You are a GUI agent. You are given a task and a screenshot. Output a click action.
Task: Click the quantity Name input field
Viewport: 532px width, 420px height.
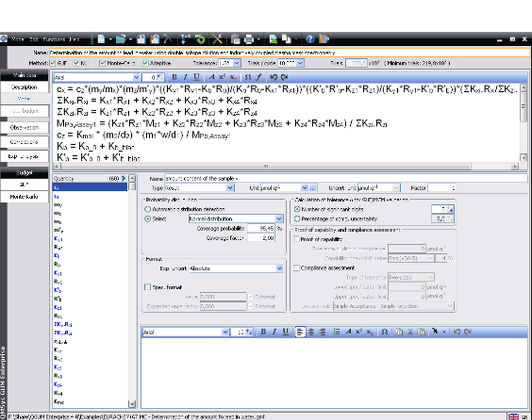pos(346,178)
